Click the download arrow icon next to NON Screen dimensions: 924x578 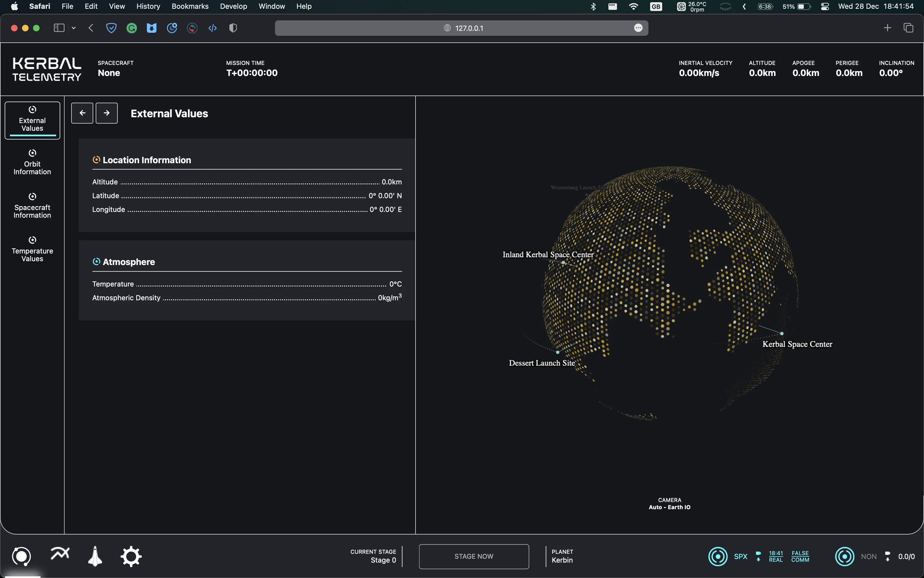tap(888, 557)
